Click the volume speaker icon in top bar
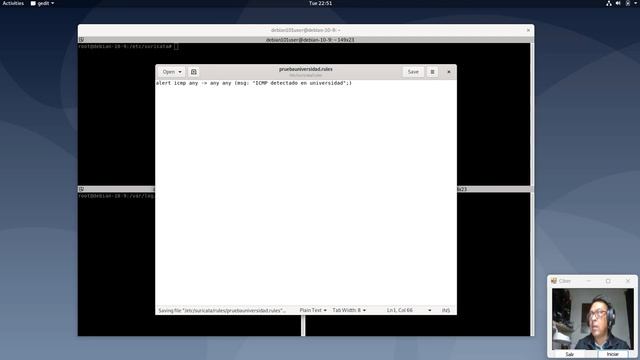Image resolution: width=640 pixels, height=360 pixels. [618, 3]
